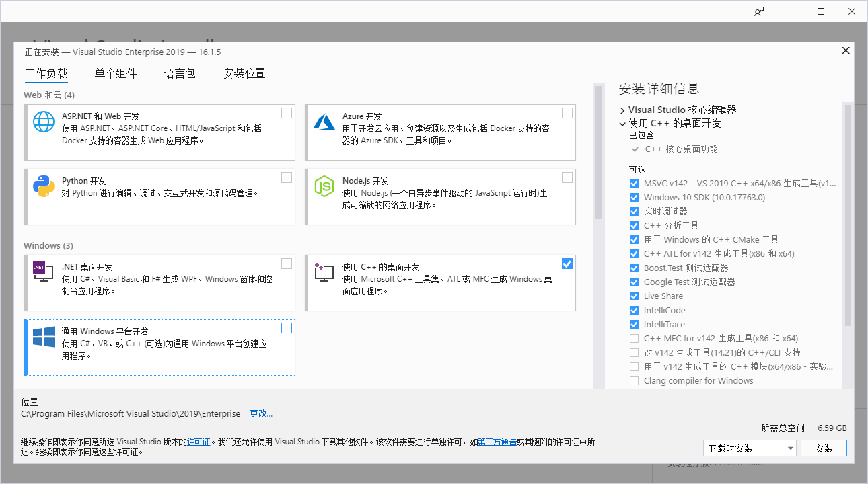Image resolution: width=868 pixels, height=484 pixels.
Task: Switch to the 安装位置 tab
Action: (244, 74)
